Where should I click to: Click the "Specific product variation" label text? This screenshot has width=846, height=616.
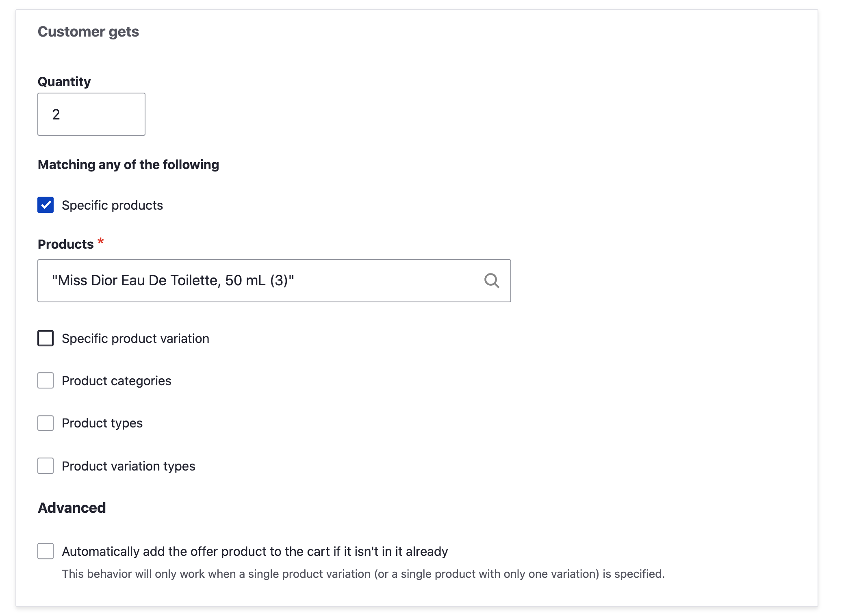click(135, 339)
